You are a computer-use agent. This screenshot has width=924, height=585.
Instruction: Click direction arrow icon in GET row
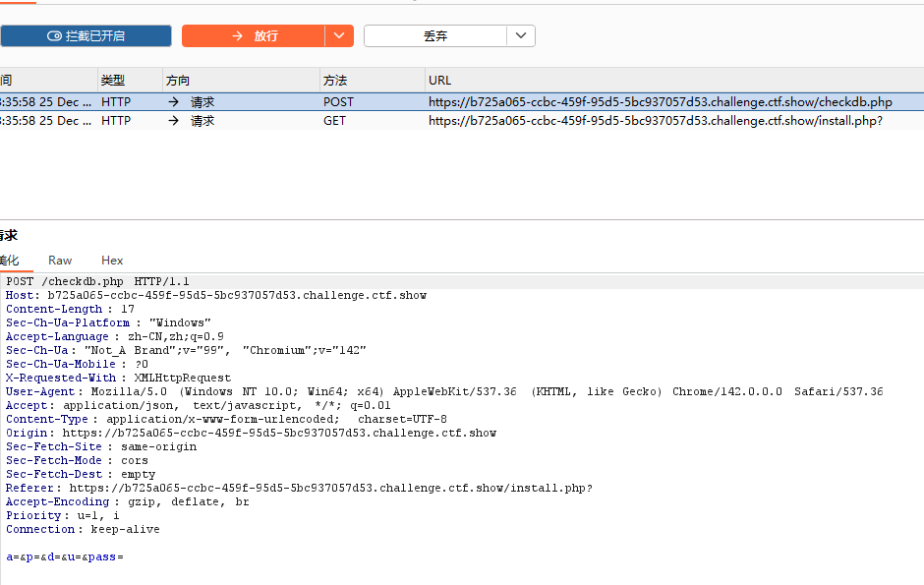pyautogui.click(x=174, y=121)
